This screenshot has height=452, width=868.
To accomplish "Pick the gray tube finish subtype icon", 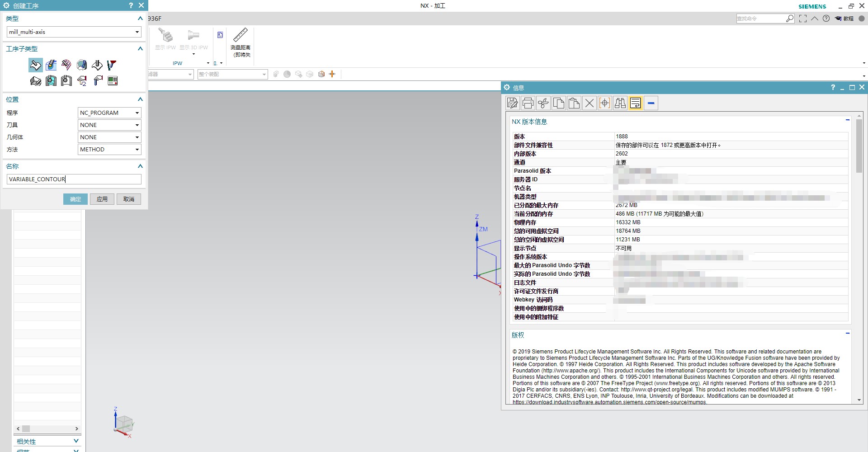I will coord(66,81).
